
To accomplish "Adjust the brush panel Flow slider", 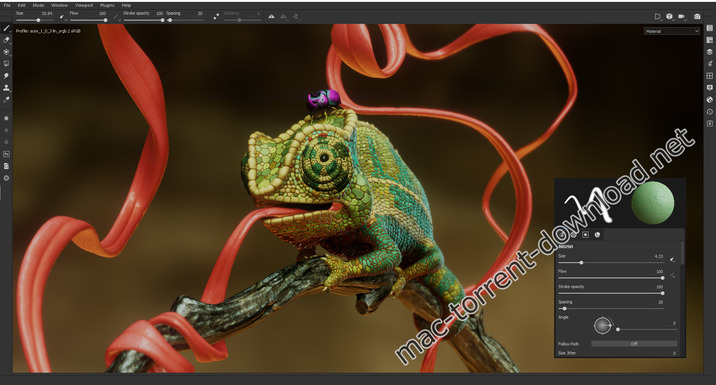I will point(611,278).
